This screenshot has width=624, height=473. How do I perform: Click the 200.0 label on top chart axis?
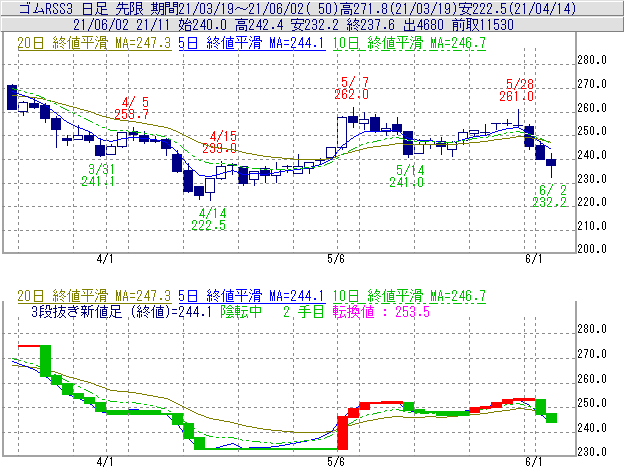click(x=592, y=249)
